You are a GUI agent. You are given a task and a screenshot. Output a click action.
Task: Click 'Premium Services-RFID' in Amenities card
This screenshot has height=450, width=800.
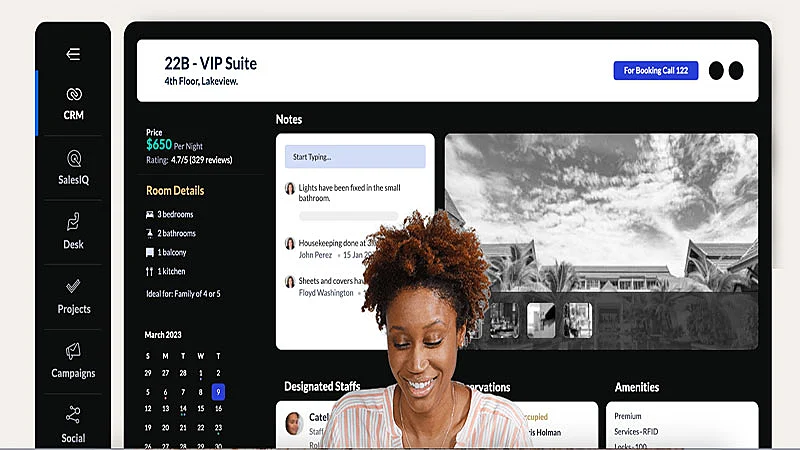[636, 424]
